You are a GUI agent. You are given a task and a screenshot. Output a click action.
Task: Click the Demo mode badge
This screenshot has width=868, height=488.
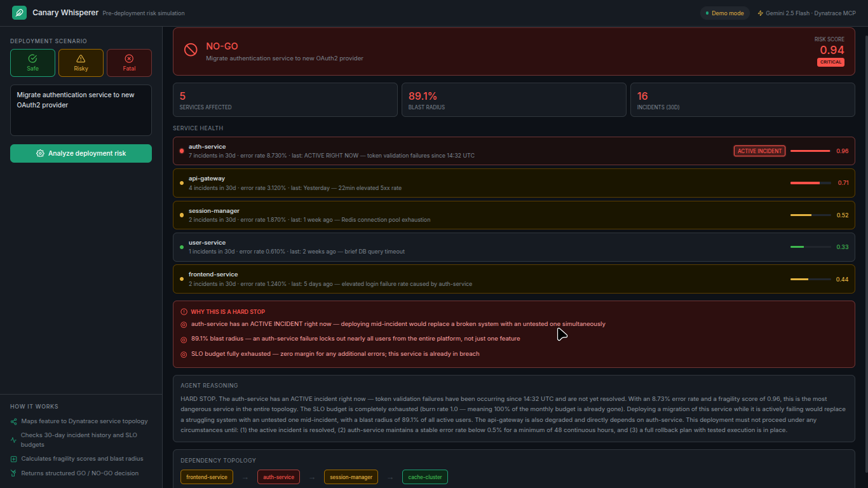tap(724, 13)
